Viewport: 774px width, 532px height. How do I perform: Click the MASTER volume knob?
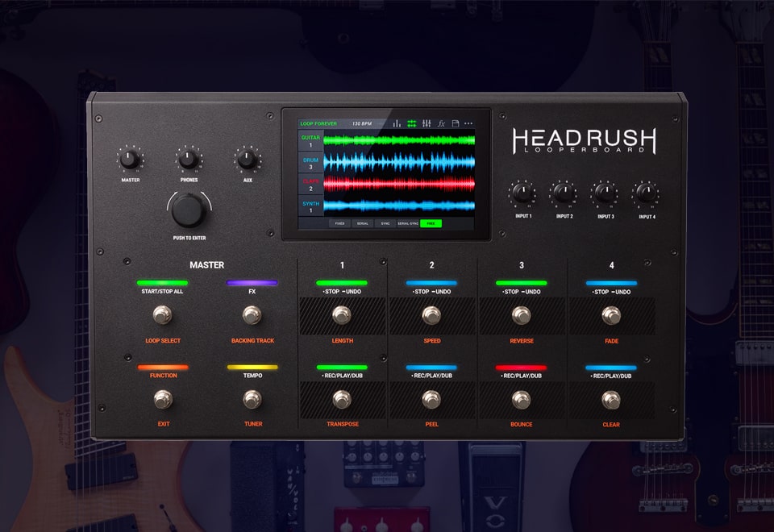click(x=130, y=160)
